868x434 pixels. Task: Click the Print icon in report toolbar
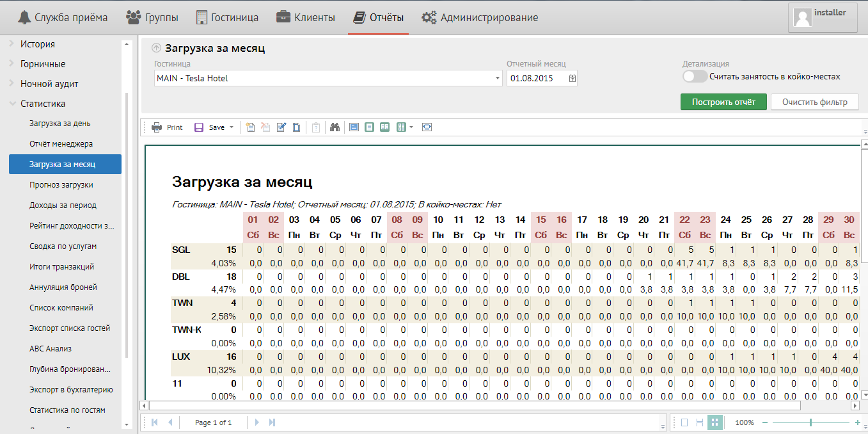point(157,127)
